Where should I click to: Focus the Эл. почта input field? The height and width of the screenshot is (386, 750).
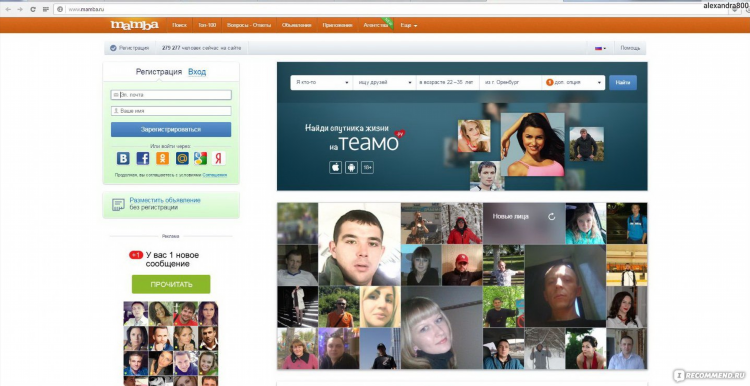click(x=171, y=95)
